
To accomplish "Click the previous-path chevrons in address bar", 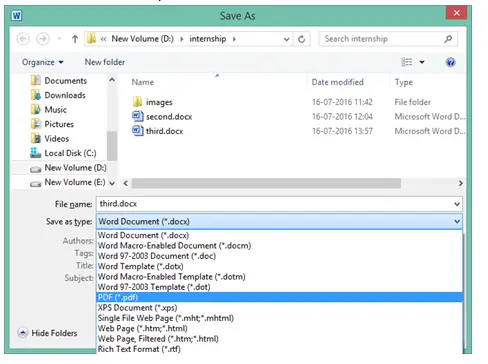I will 103,39.
